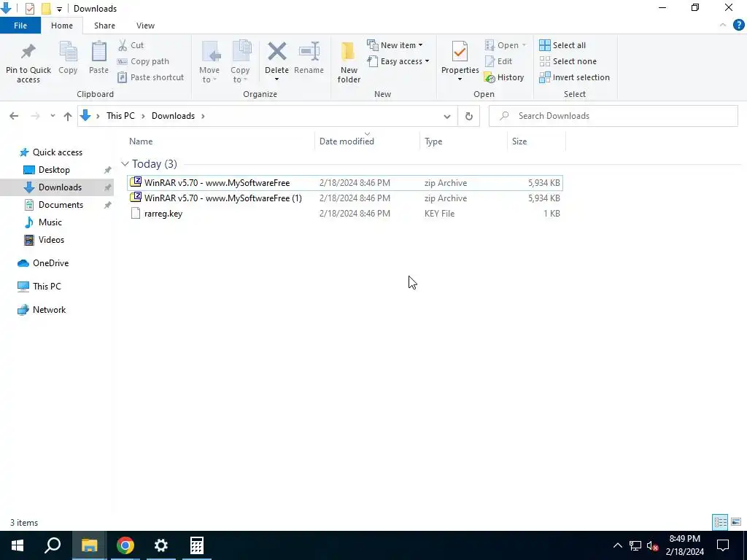
Task: Open the File tab
Action: pos(20,26)
